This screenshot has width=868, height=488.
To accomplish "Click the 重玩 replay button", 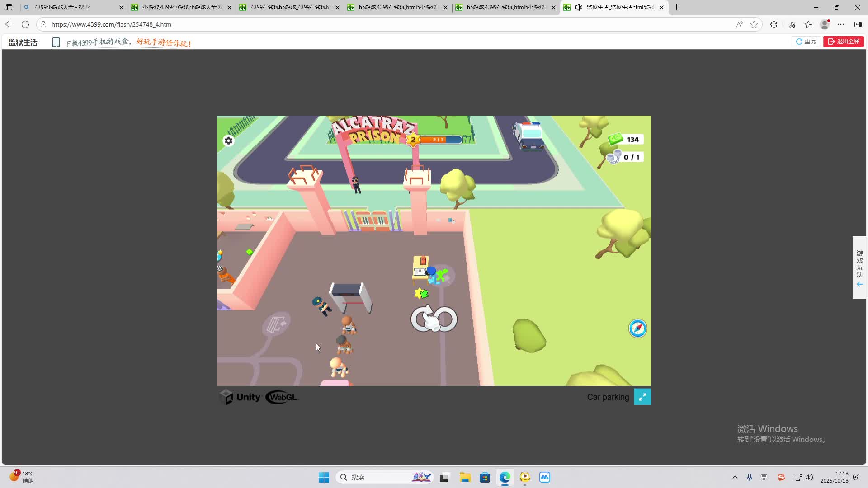I will tap(806, 42).
